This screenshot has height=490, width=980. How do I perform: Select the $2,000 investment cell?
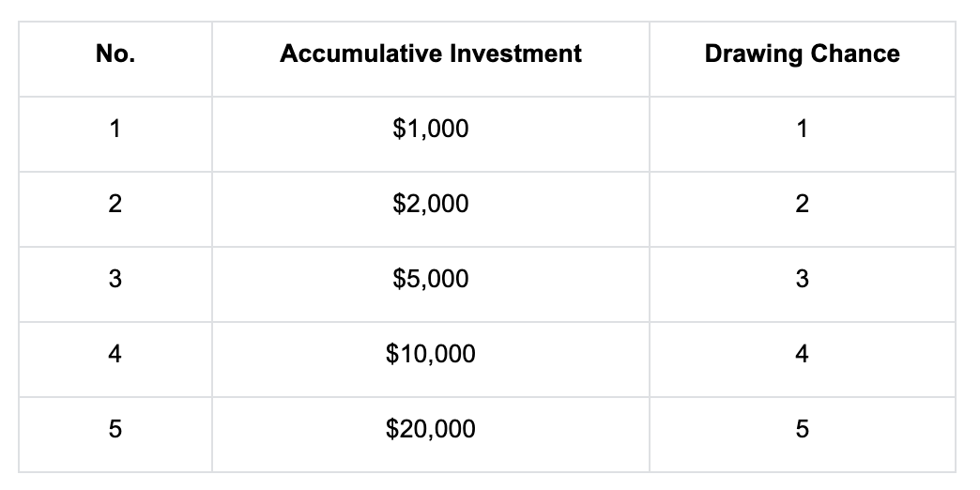430,205
